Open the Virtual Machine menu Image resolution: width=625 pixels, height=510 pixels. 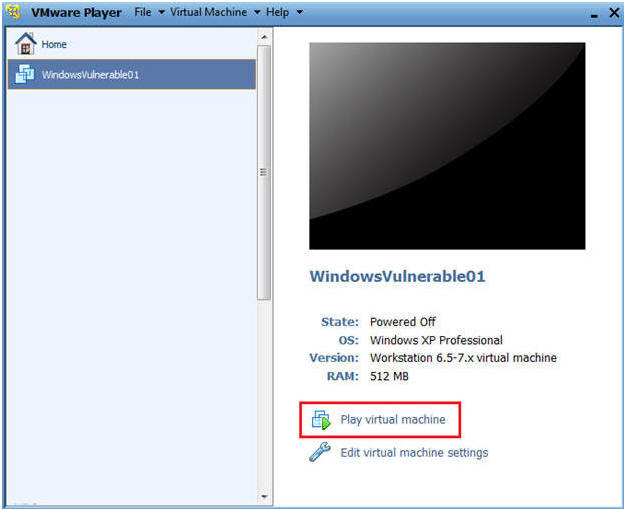coord(208,12)
